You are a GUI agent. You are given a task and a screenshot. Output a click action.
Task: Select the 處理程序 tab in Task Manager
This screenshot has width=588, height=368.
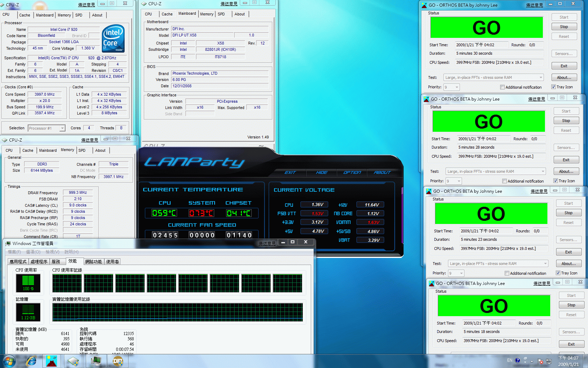click(39, 261)
